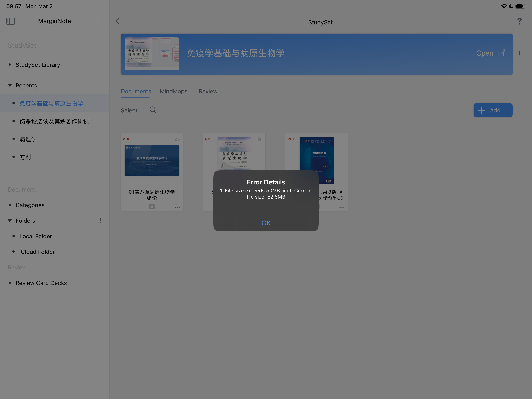Switch to the Review tab

(x=208, y=91)
